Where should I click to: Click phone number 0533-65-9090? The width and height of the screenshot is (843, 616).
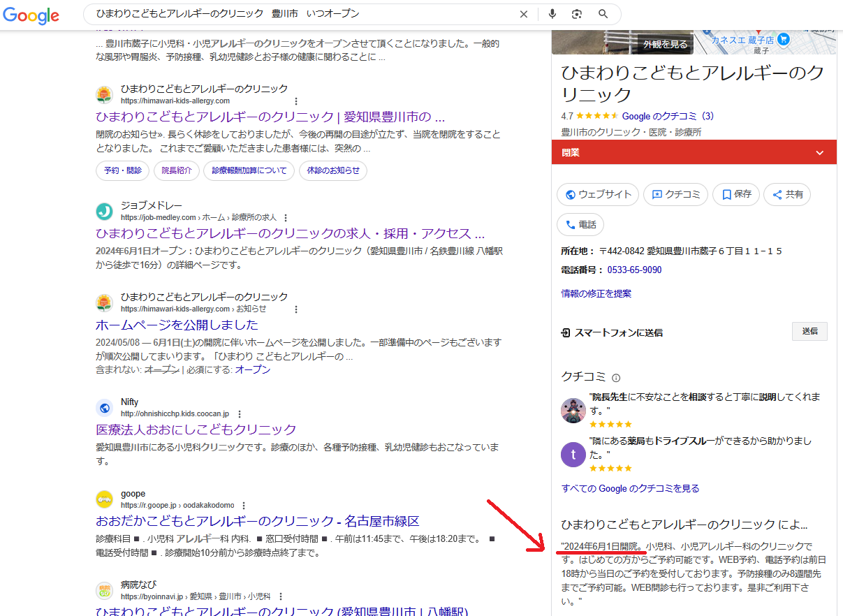pyautogui.click(x=634, y=270)
